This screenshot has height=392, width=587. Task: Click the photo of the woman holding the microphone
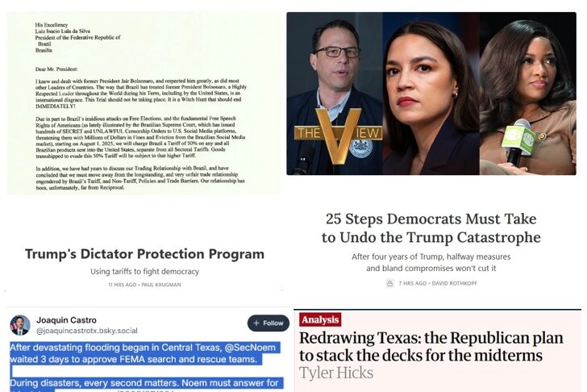coord(528,94)
